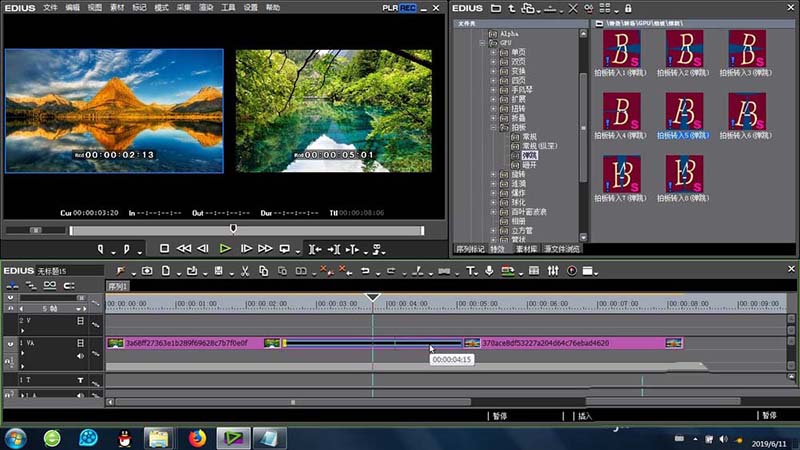Click the folder icon in effects palette toolbar
800x450 pixels.
[495, 8]
